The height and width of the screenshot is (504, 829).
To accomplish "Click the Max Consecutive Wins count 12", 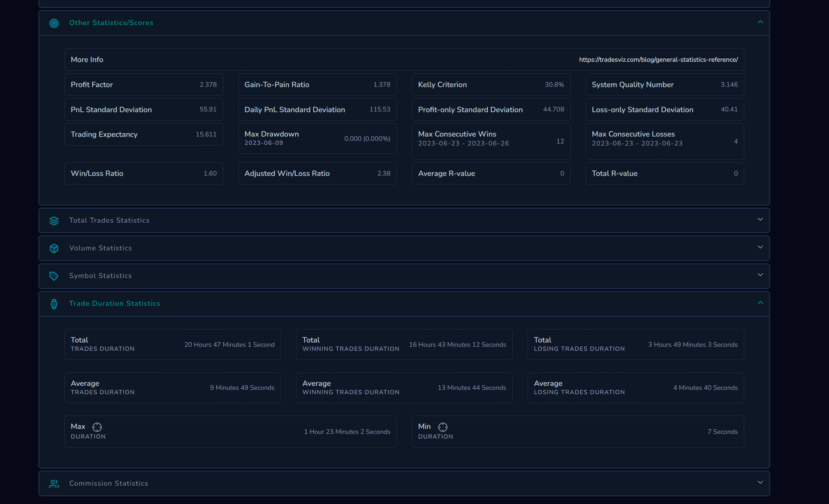I will pos(560,141).
